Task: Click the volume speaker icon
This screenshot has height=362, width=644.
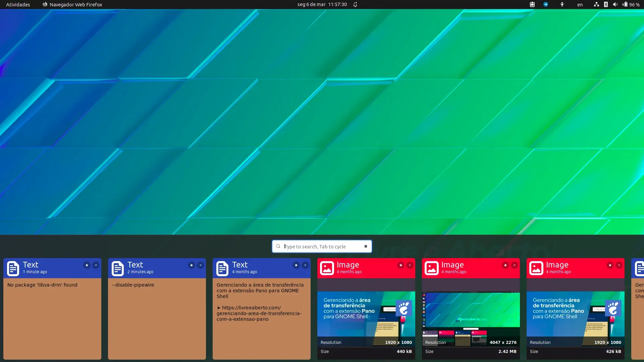Action: click(615, 4)
